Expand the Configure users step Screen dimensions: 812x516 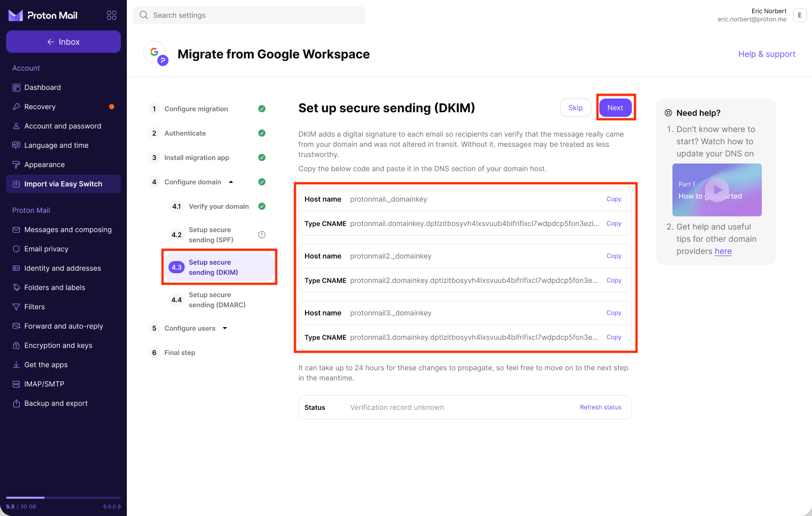225,328
